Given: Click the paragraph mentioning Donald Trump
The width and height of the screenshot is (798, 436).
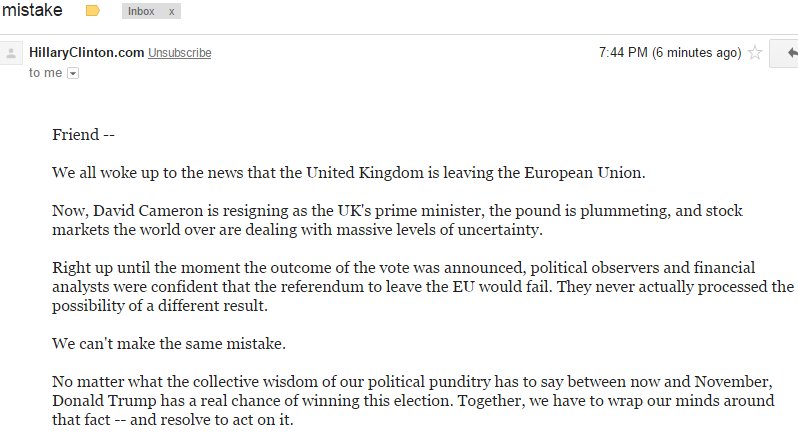Looking at the screenshot, I should tap(413, 400).
